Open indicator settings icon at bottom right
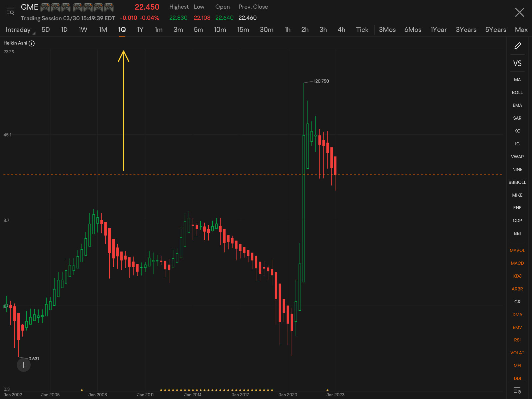 [x=517, y=390]
